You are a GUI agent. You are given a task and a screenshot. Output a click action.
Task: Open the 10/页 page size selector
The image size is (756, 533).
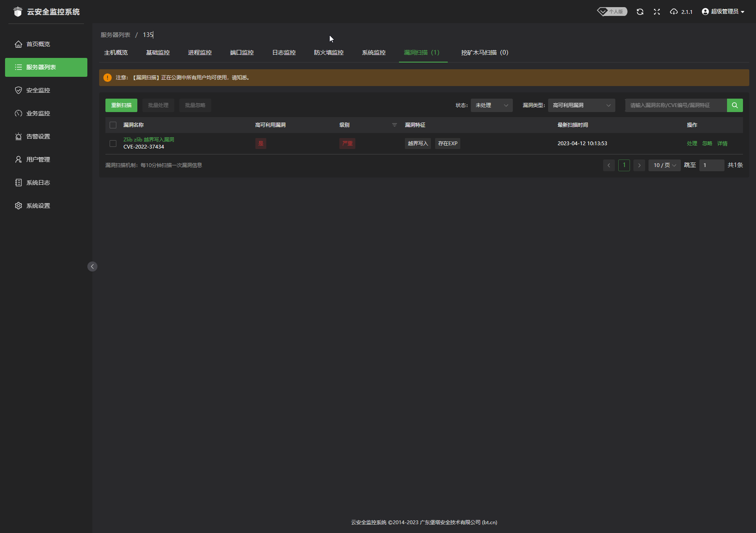point(664,165)
